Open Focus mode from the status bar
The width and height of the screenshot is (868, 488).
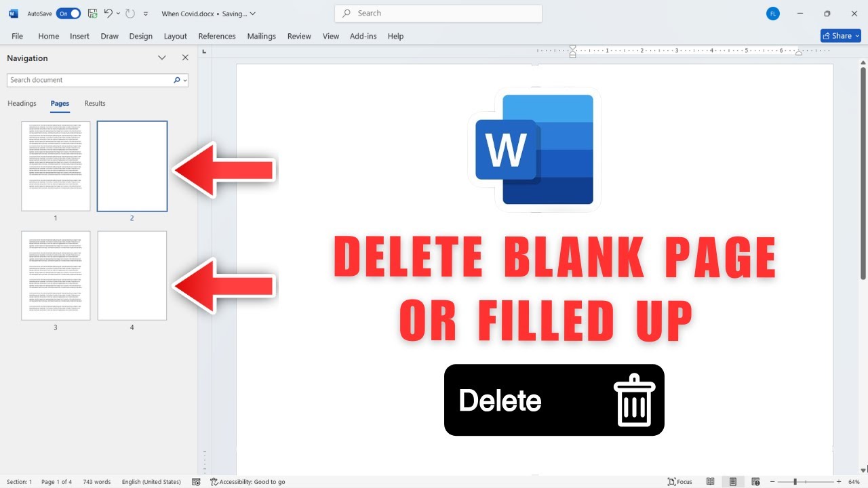click(x=680, y=482)
